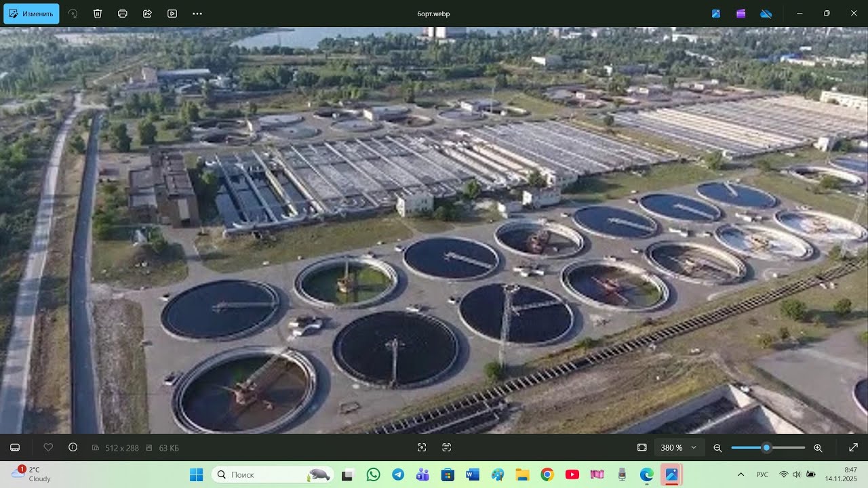Share the photo via the share icon
Screen dimensions: 868x488
147,14
